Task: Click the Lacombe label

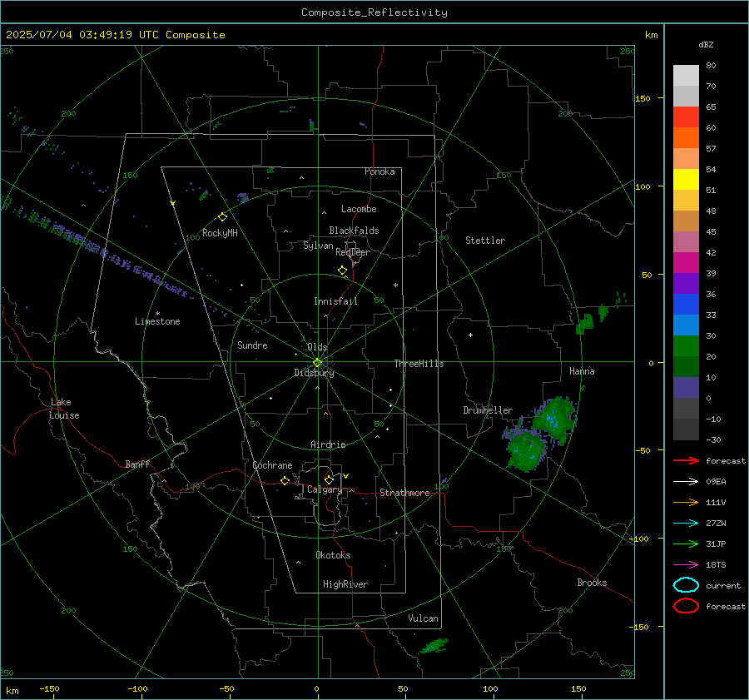Action: pyautogui.click(x=359, y=209)
